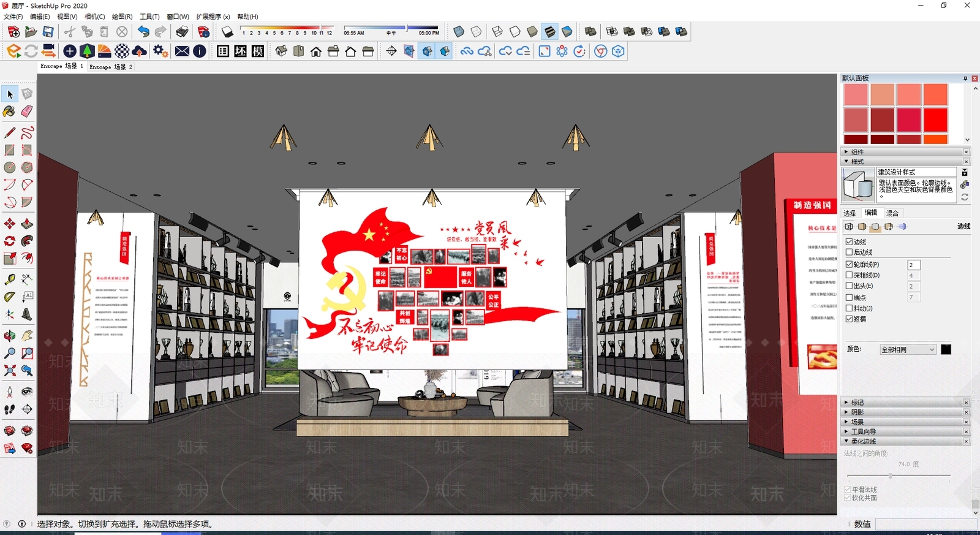
Task: Click the style preview thumbnail
Action: (858, 184)
